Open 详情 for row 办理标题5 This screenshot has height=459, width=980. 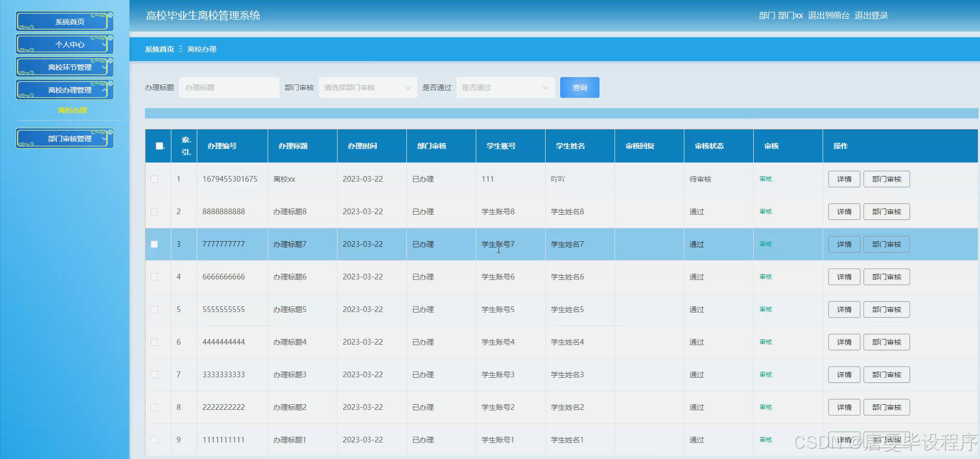844,309
